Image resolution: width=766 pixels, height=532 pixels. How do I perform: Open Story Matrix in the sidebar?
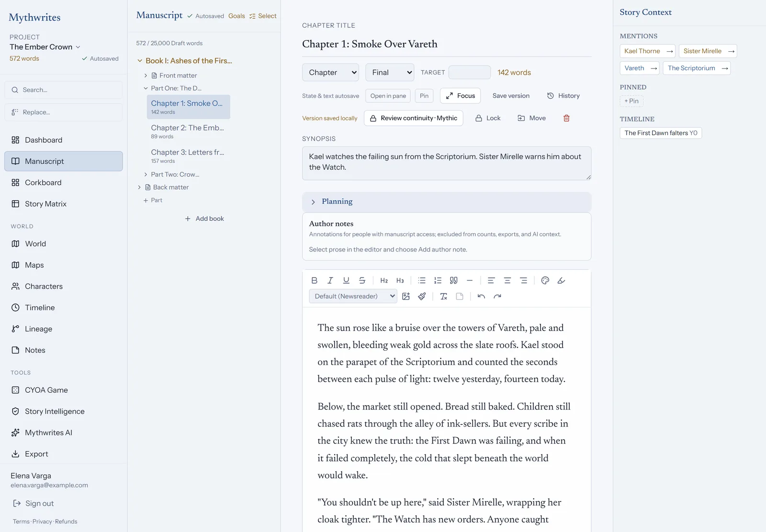64,204
